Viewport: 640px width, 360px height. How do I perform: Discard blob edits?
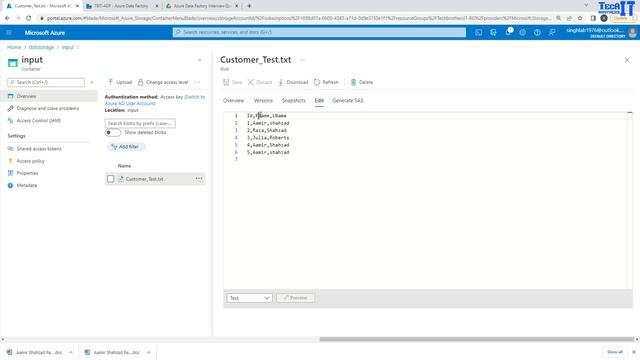[260, 82]
